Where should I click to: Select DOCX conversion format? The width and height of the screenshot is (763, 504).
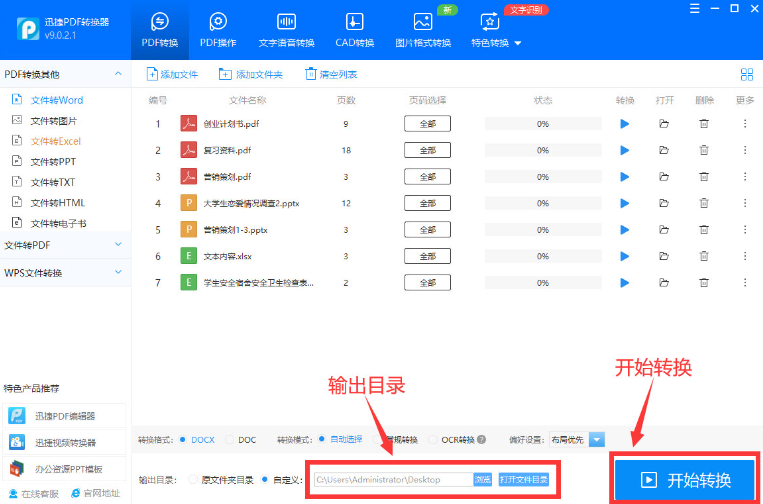tap(182, 439)
